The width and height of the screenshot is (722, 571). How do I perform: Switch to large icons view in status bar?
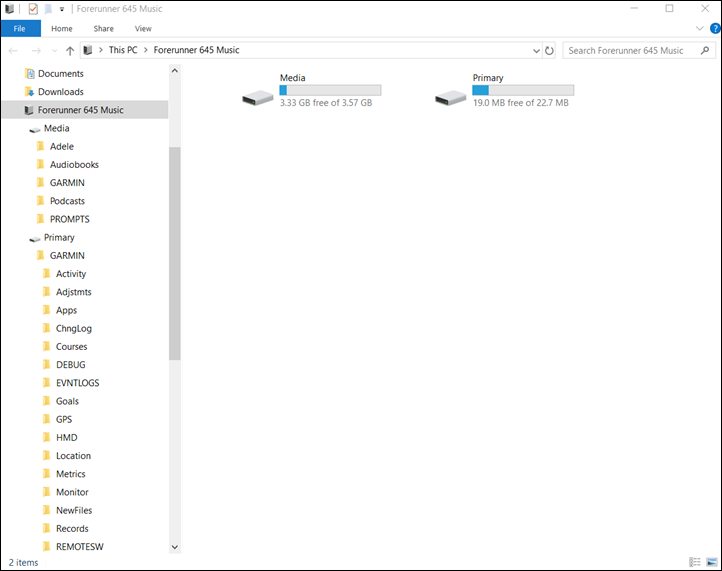pyautogui.click(x=712, y=562)
